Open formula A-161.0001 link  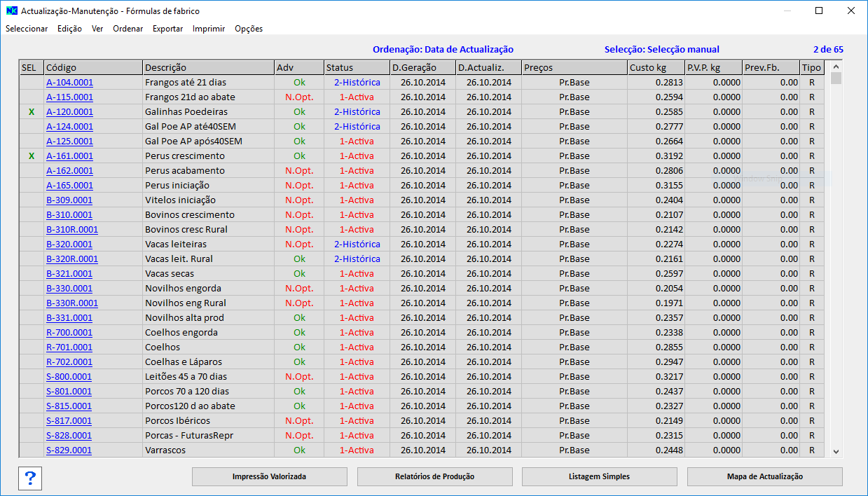coord(69,156)
